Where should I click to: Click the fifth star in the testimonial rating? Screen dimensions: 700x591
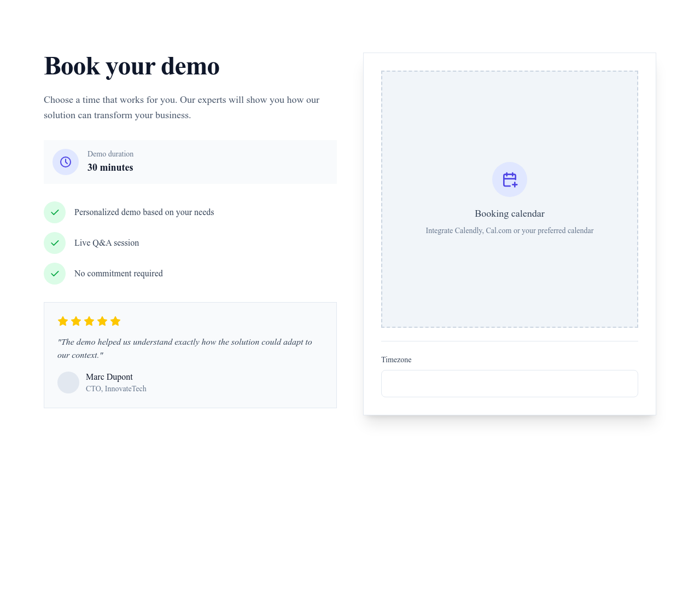[115, 321]
